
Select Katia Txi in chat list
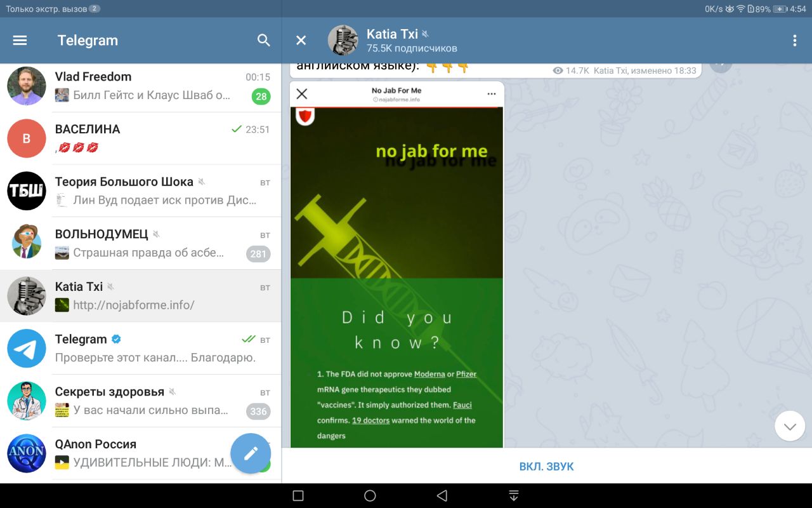[x=141, y=296]
